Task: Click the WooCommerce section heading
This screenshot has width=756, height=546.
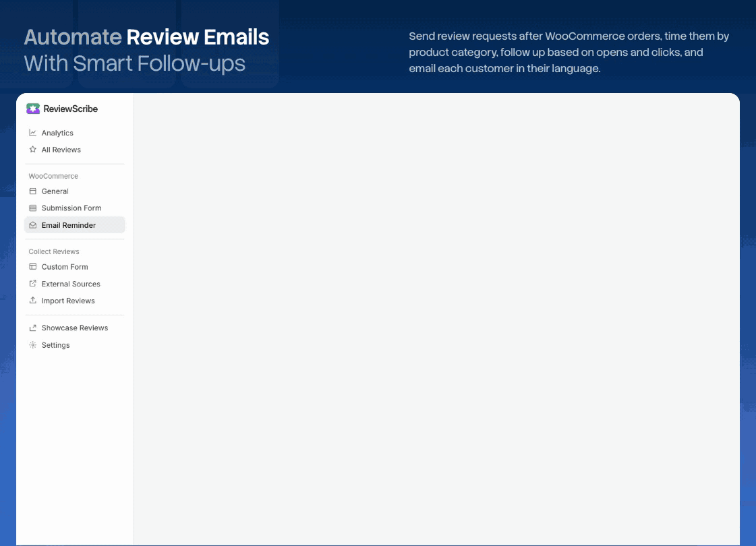Action: click(53, 176)
